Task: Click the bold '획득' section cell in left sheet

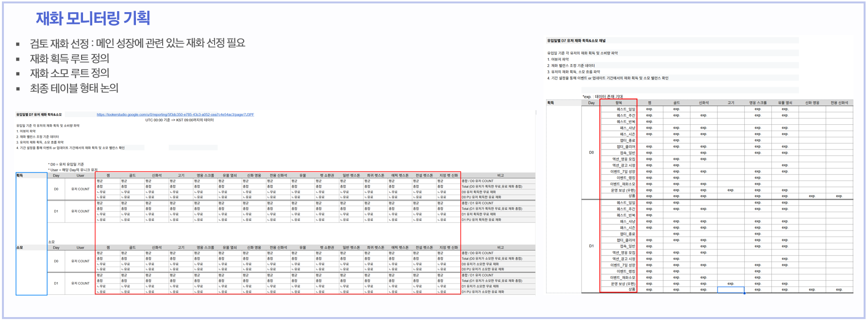Action: 32,175
